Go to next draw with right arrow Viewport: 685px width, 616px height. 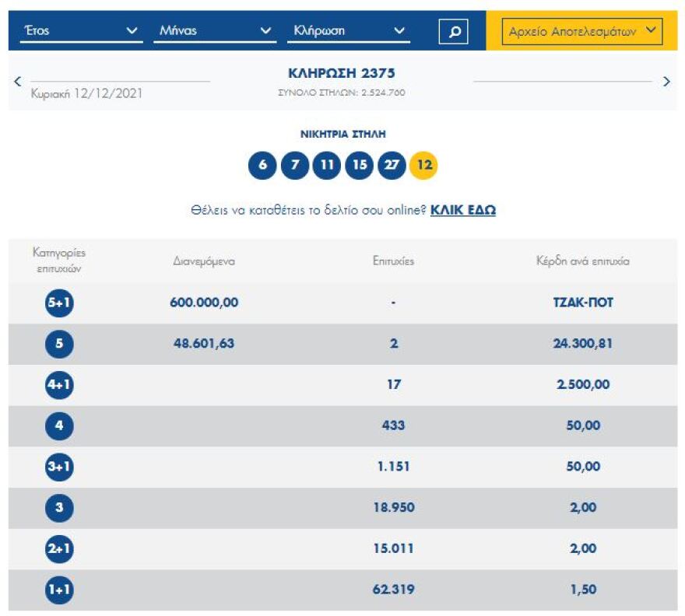tap(666, 81)
